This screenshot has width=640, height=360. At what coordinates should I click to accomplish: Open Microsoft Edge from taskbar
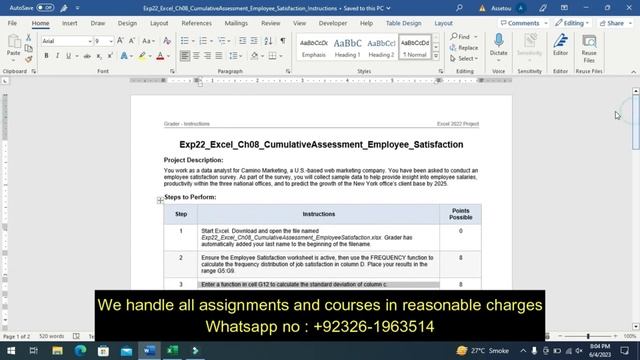tap(80, 350)
